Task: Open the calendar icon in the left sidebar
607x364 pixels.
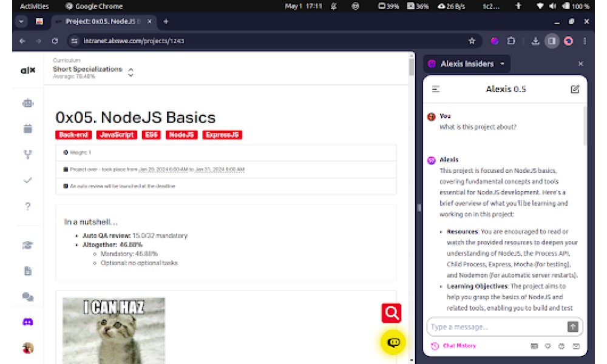Action: tap(28, 129)
